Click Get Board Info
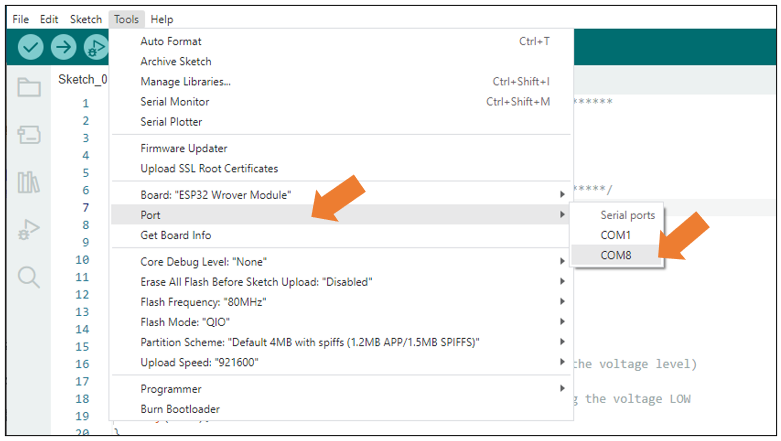 click(342, 235)
